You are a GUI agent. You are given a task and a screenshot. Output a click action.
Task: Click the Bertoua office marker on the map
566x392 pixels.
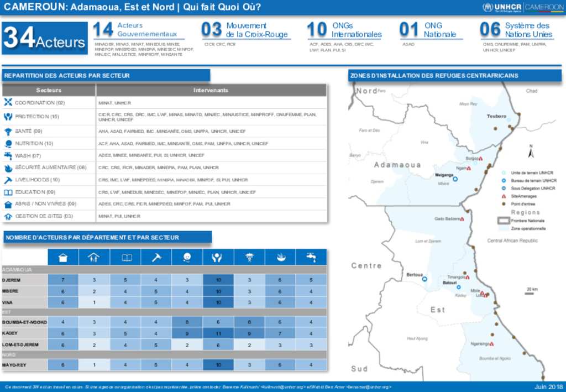pos(424,279)
